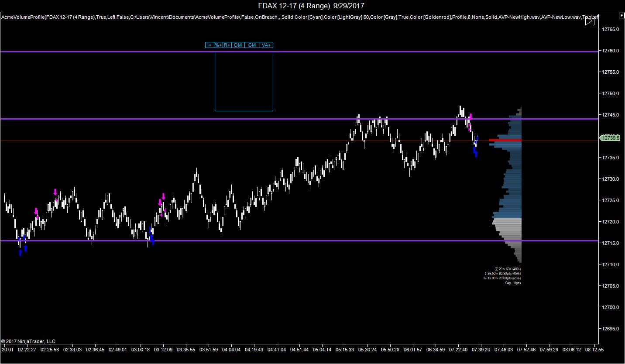Select the R+ range tool icon
The height and width of the screenshot is (364, 625).
click(x=226, y=45)
